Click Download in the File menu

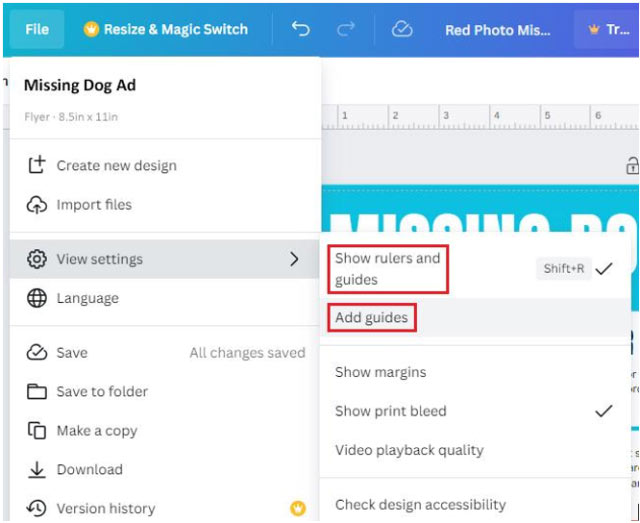pos(89,469)
